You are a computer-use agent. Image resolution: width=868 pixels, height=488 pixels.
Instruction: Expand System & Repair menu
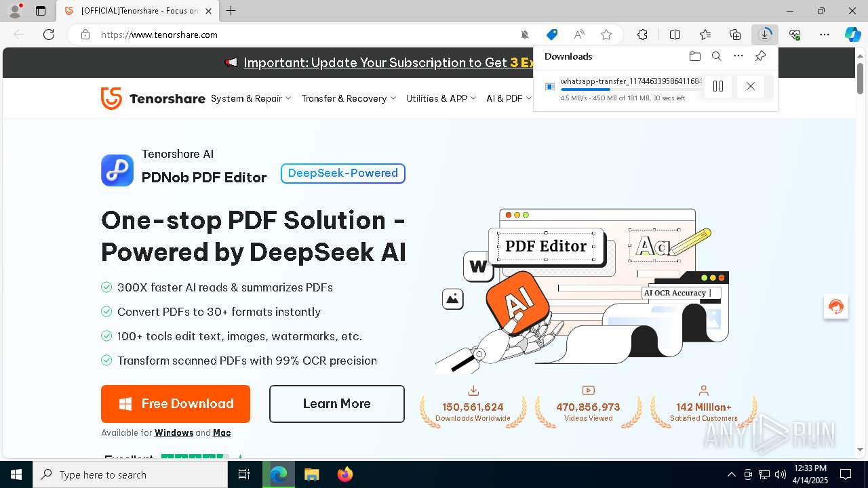pos(251,98)
